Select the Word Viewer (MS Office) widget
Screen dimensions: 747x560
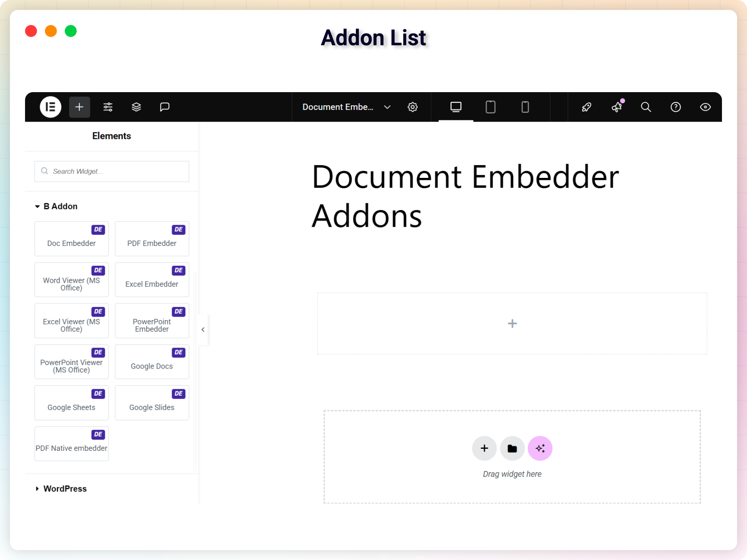(x=72, y=280)
